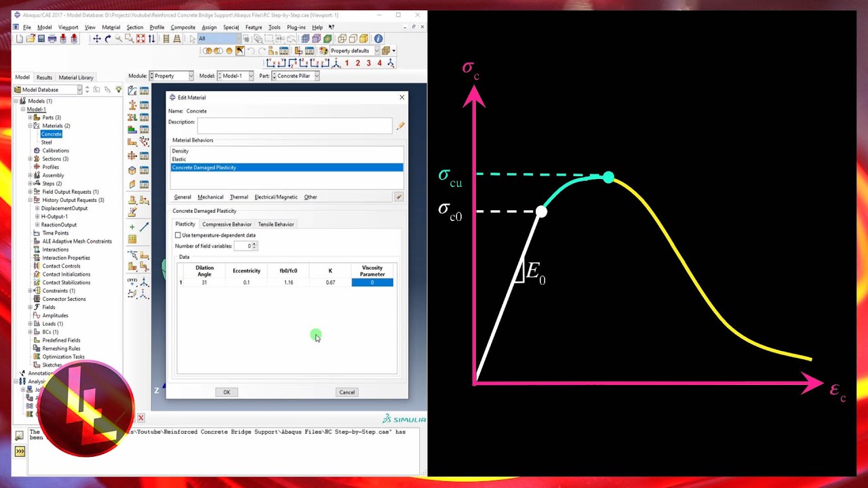Click the color code palette icon

click(x=323, y=51)
